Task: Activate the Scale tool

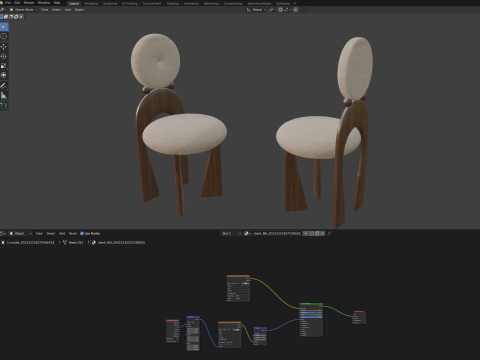Action: [4, 66]
